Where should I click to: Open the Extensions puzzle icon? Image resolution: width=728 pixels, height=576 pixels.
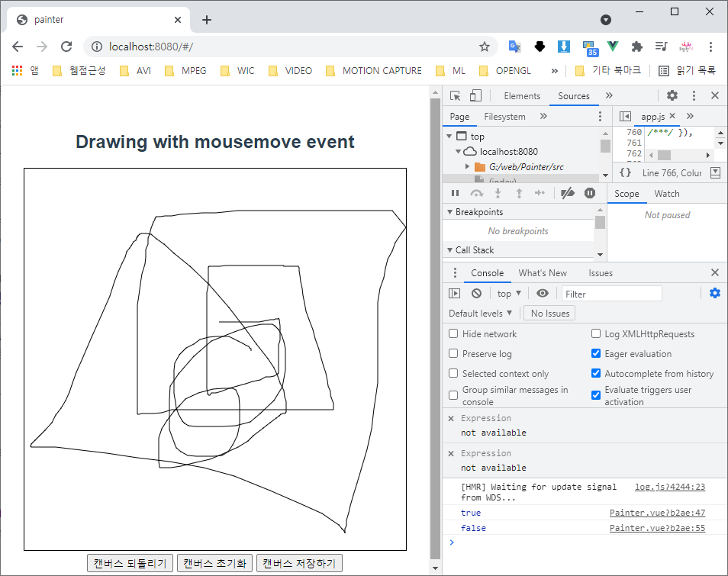637,47
